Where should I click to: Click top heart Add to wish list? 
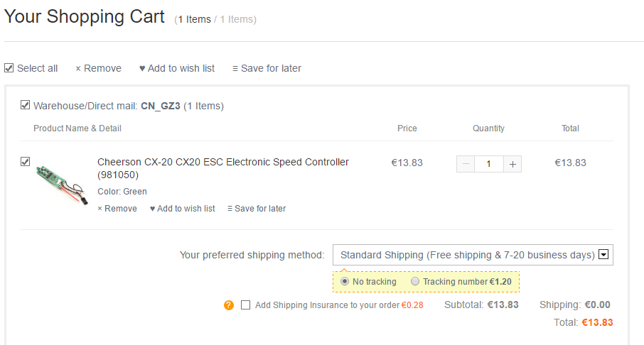click(177, 68)
